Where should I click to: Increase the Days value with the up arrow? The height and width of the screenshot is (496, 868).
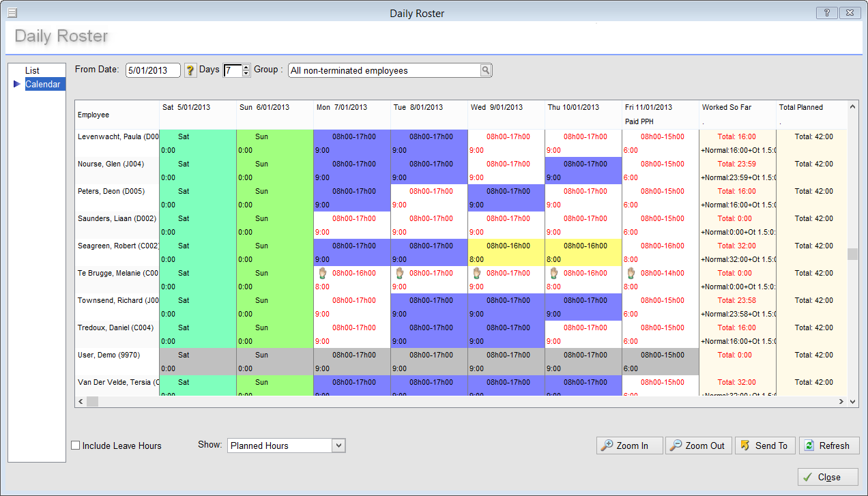(246, 67)
